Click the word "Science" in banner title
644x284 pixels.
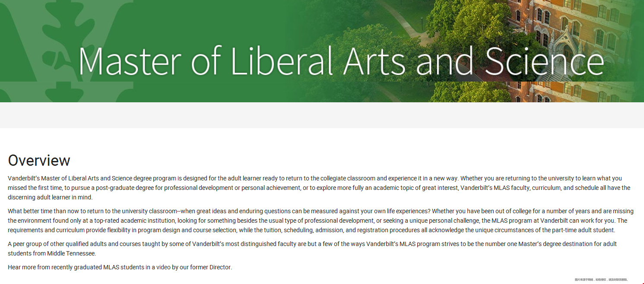(x=544, y=61)
